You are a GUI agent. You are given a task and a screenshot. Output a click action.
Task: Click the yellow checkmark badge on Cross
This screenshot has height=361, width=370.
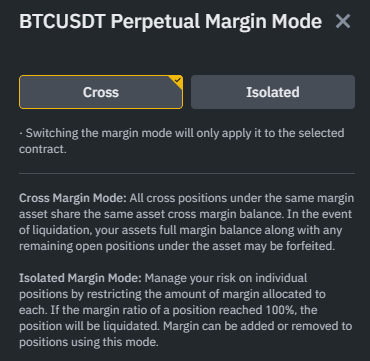(177, 80)
